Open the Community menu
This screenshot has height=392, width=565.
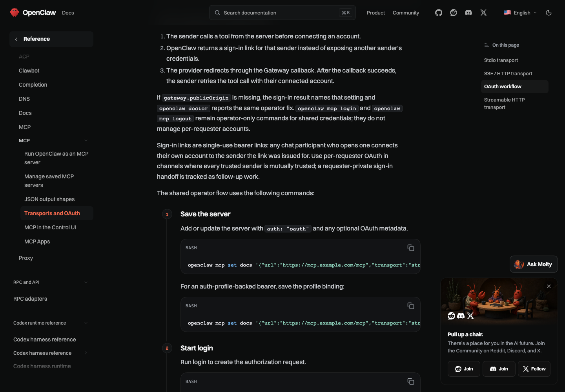[x=406, y=13]
